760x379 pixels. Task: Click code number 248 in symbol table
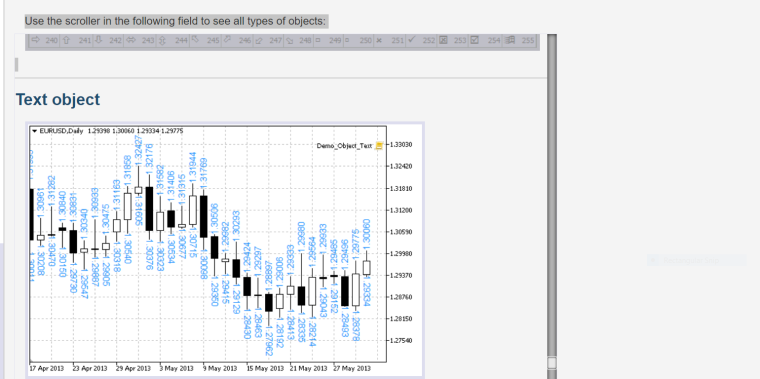(305, 41)
